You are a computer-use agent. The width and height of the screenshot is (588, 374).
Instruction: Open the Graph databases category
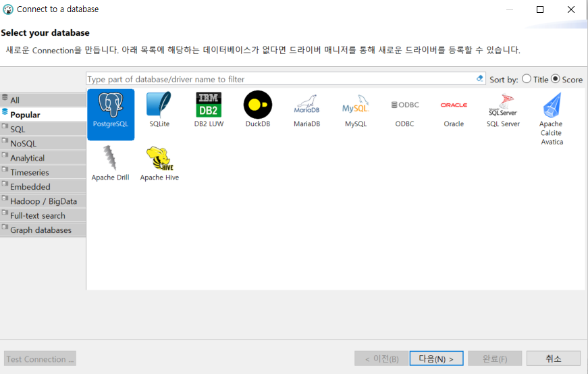pyautogui.click(x=43, y=230)
